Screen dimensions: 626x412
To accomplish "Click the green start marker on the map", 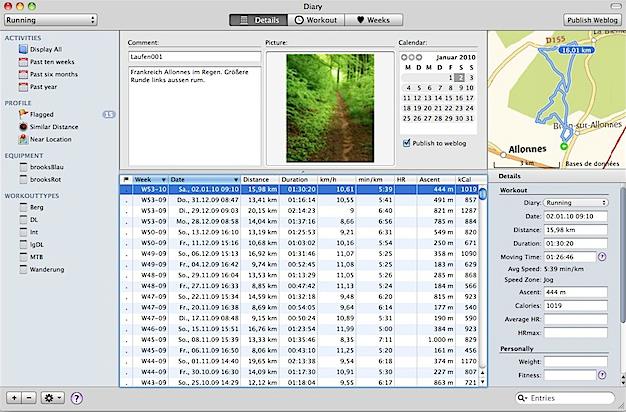I will 564,147.
